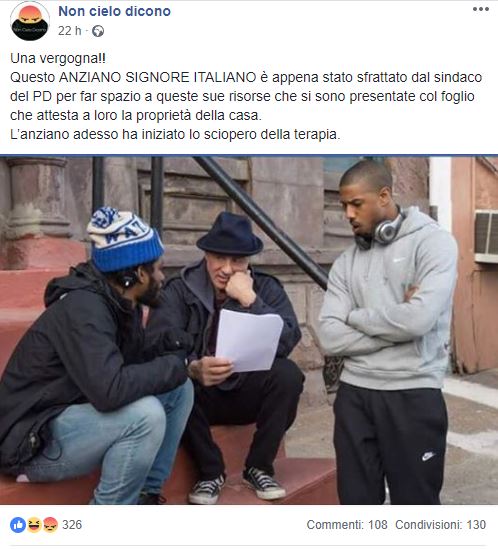Click the "Una vergogna!!" opening line
The image size is (498, 549).
click(x=58, y=58)
